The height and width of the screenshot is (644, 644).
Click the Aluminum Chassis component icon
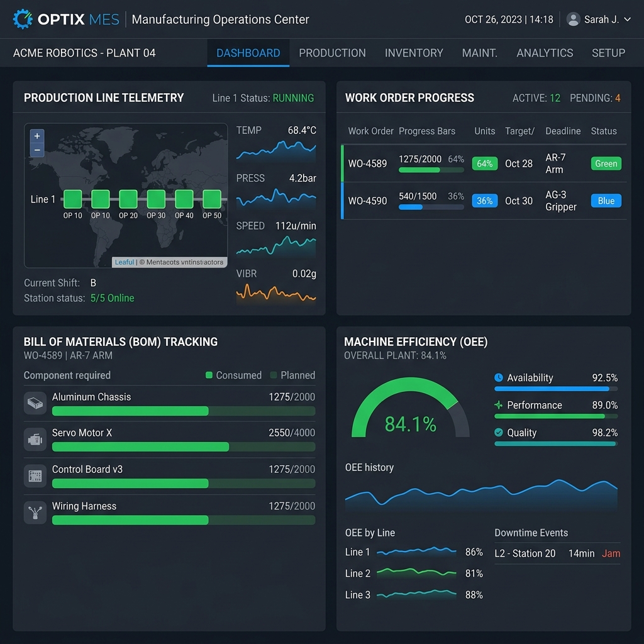tap(35, 403)
